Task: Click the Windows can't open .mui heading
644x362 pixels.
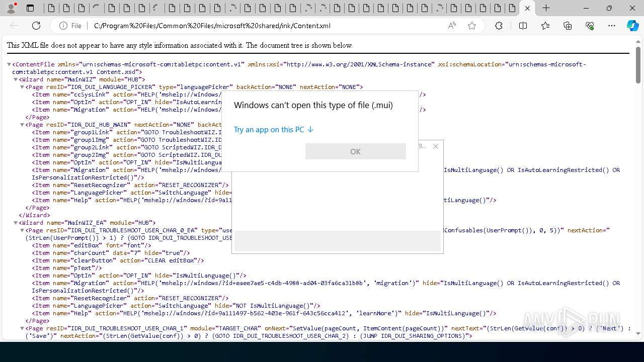Action: tap(313, 105)
